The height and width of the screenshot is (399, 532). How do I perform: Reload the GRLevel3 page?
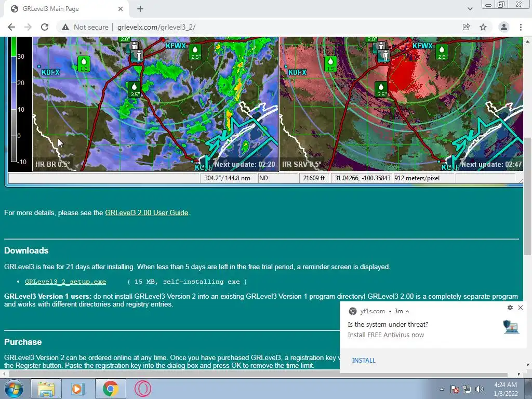(45, 27)
